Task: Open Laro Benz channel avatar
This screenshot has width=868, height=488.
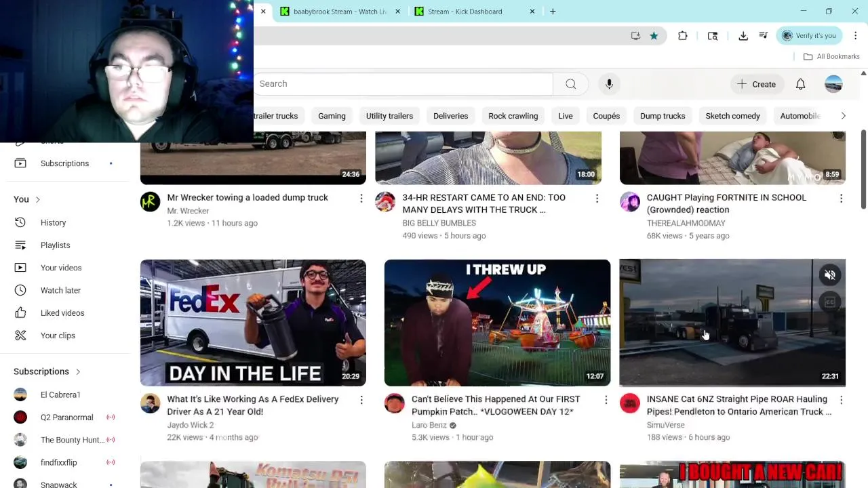Action: point(394,403)
